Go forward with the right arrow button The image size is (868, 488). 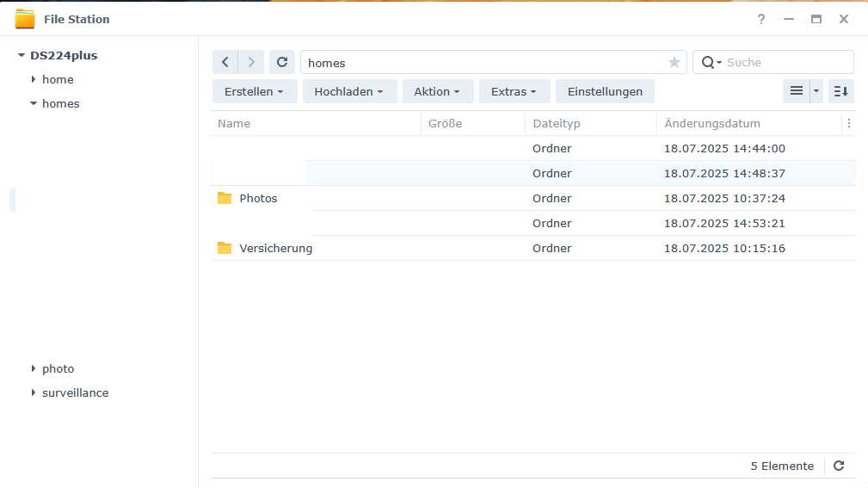[251, 62]
